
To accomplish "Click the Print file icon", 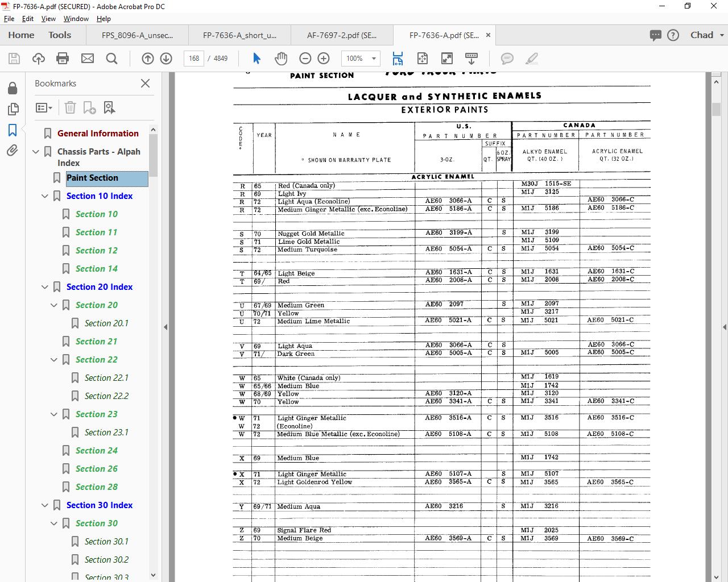I will (63, 59).
